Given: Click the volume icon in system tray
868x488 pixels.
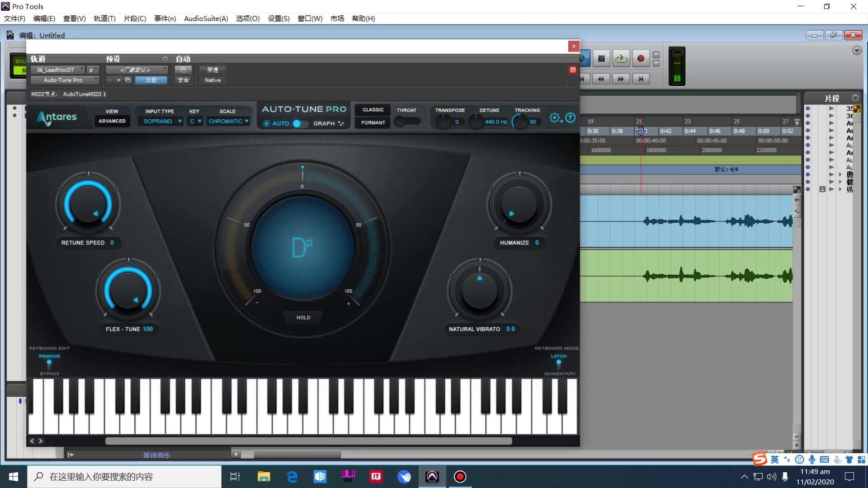Looking at the screenshot, I should 772,477.
